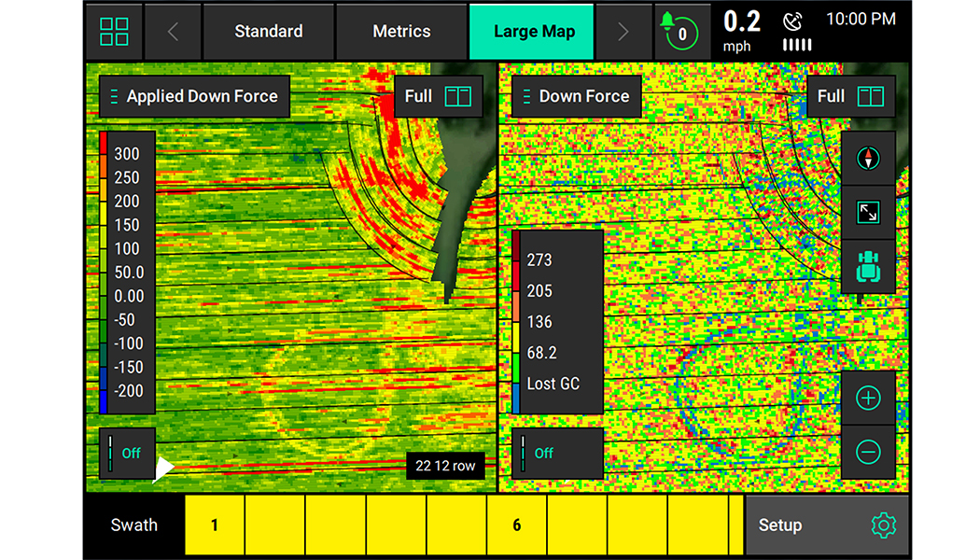Open the app grid menu in top-left corner
Screen dimensions: 980x560
(114, 31)
